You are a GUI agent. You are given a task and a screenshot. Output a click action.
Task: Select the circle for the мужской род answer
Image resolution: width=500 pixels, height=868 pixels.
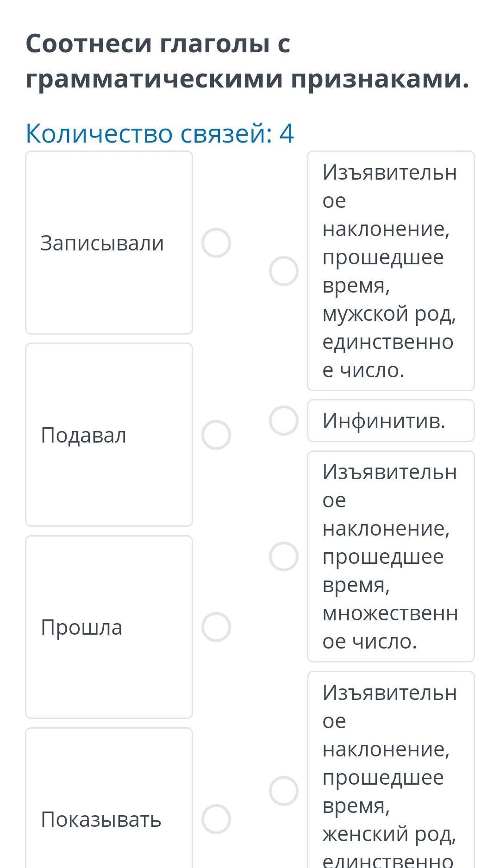(x=284, y=271)
